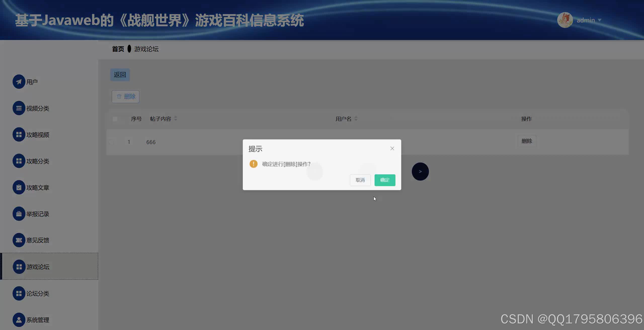Open the 攻略文章 section
This screenshot has width=644, height=330.
coord(19,187)
